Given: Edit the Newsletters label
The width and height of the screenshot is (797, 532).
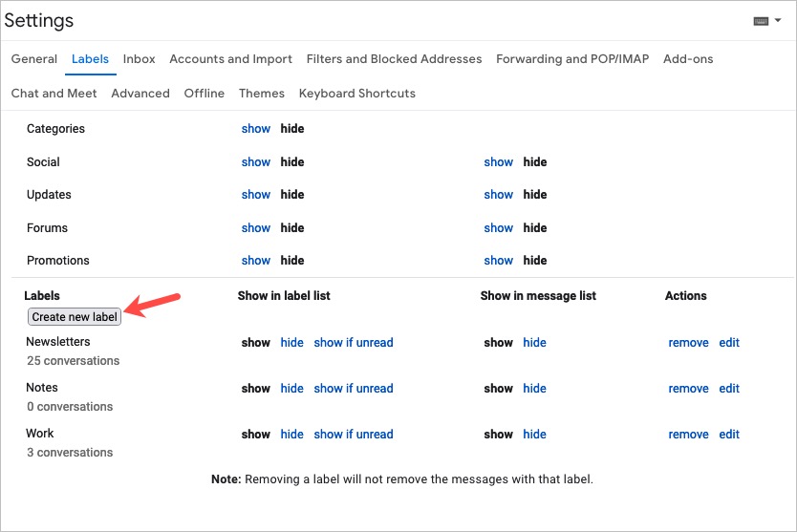Looking at the screenshot, I should coord(729,343).
